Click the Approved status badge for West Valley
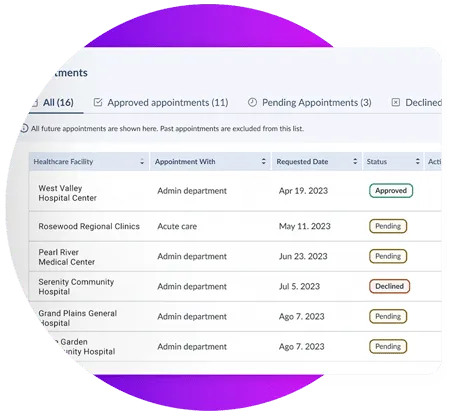The width and height of the screenshot is (466, 419). click(x=391, y=191)
